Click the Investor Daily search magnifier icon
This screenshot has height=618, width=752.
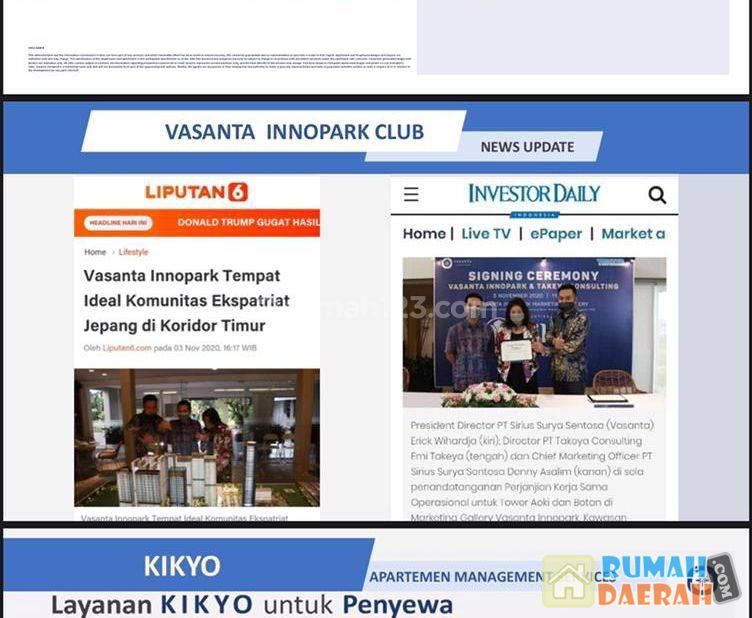(x=657, y=195)
